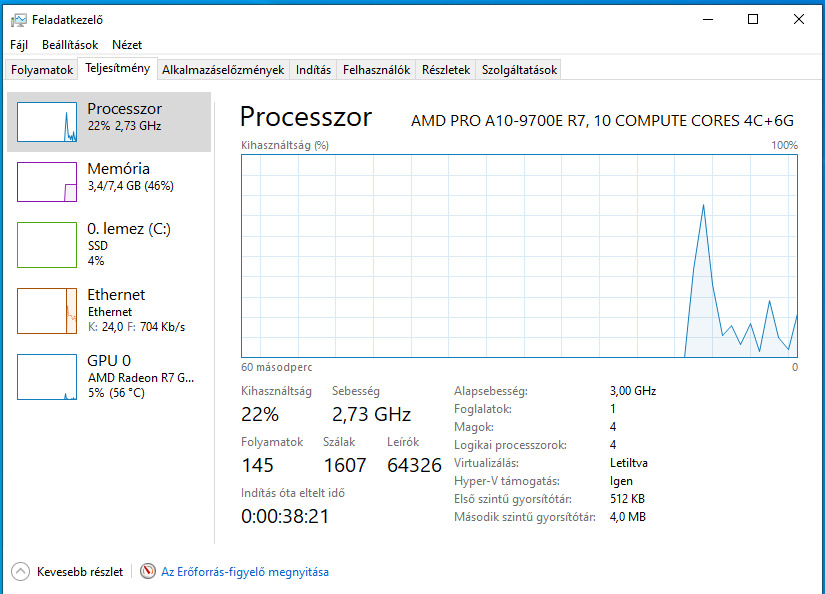Click the Kevesebb részlet button text
The height and width of the screenshot is (594, 825).
pos(80,572)
